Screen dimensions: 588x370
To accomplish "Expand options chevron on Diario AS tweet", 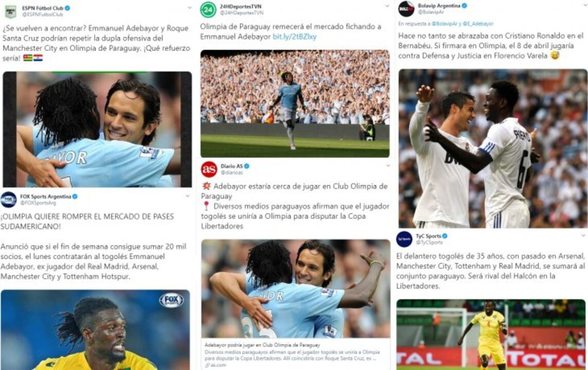I will click(388, 165).
